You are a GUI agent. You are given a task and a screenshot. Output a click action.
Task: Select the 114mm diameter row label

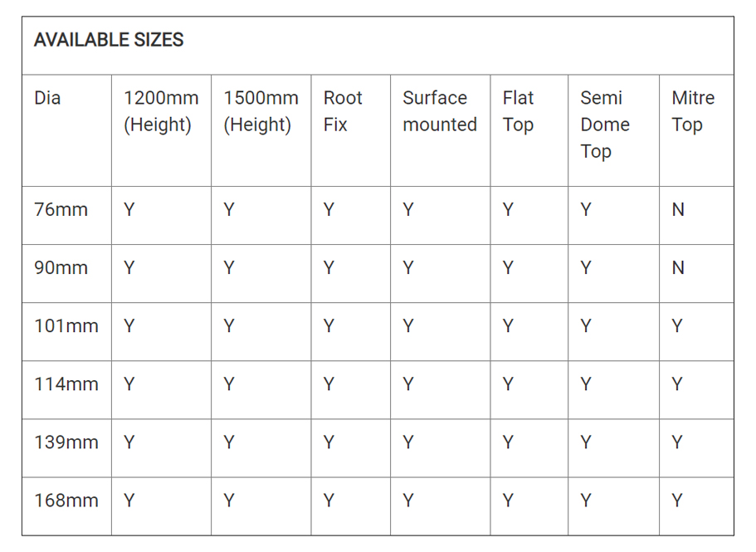click(66, 384)
